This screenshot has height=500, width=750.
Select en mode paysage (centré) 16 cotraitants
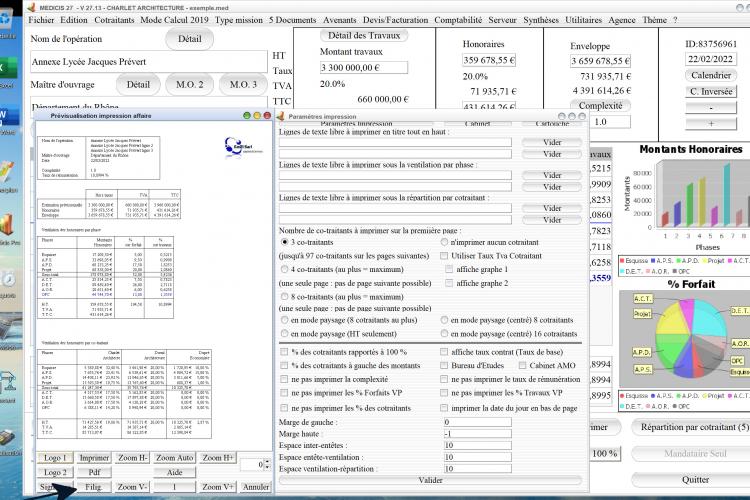(x=444, y=333)
